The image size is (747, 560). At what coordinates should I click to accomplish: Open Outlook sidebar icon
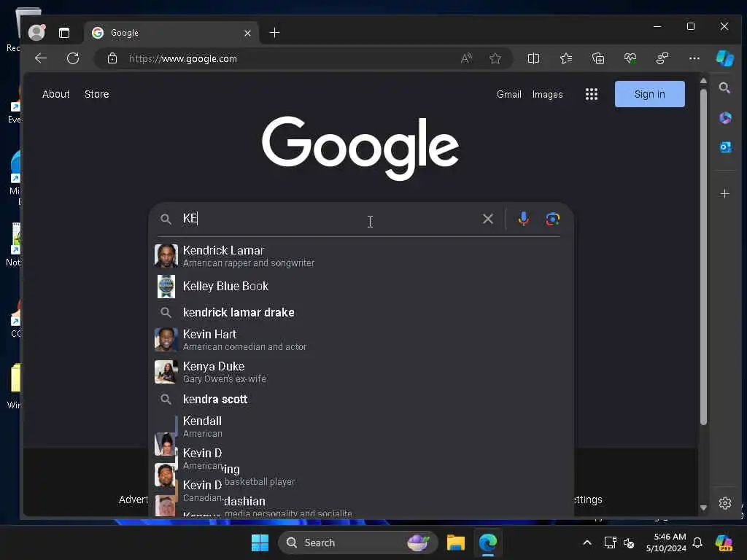725,147
